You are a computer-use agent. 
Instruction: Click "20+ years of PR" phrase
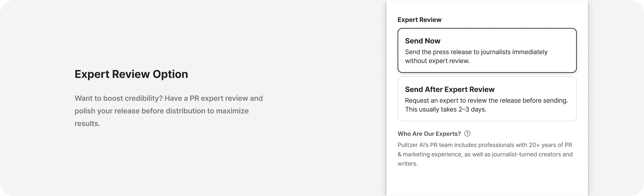point(550,145)
